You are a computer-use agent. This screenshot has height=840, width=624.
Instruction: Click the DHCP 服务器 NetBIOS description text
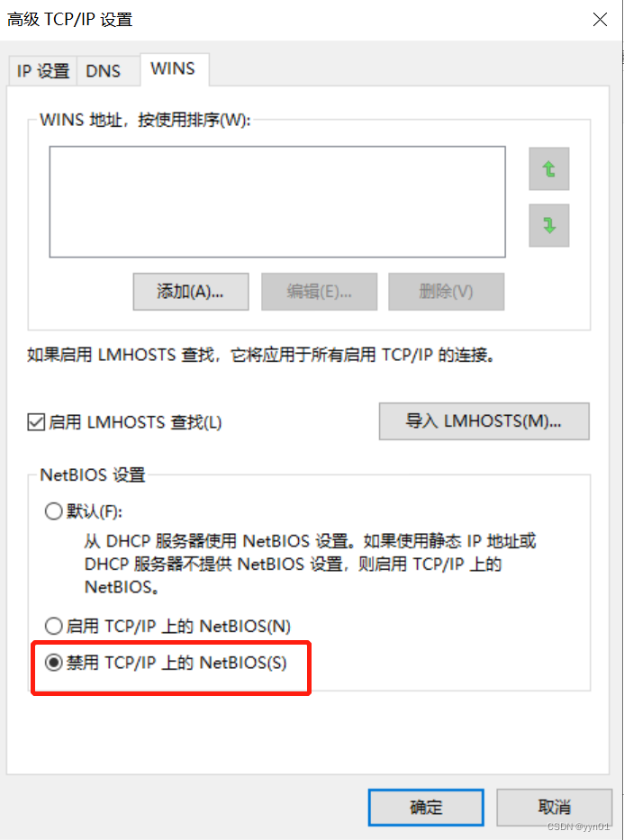tap(310, 565)
